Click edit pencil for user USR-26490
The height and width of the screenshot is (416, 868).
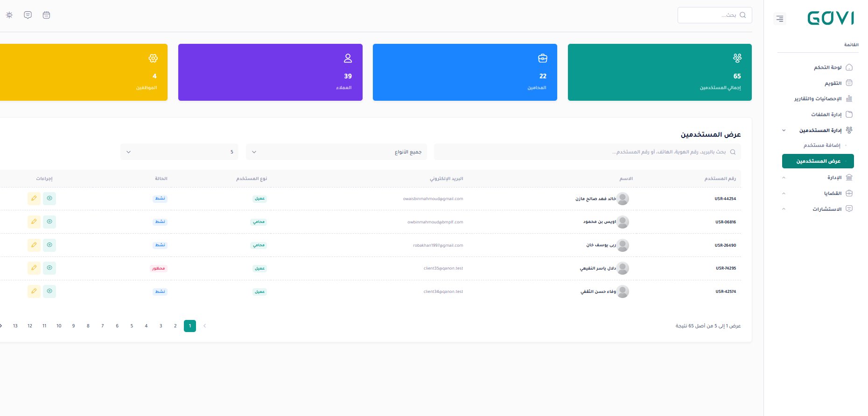point(34,245)
